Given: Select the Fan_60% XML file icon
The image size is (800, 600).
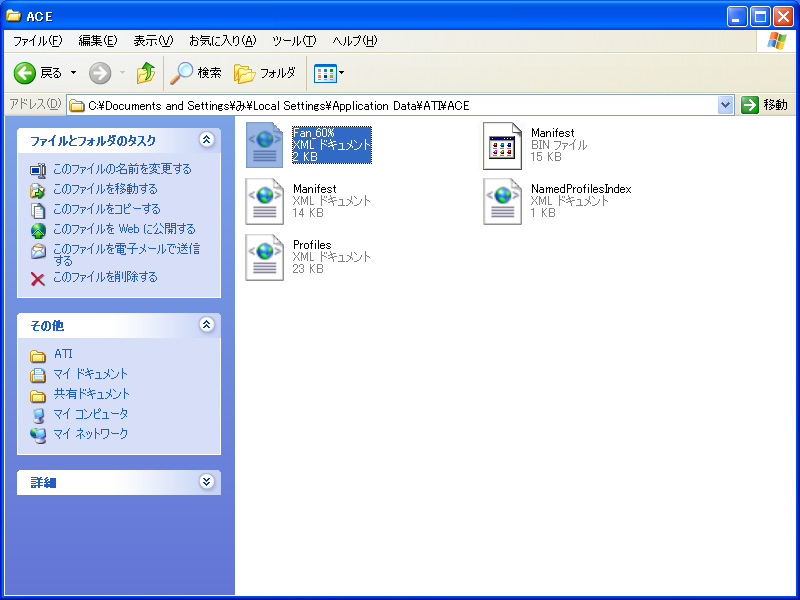Looking at the screenshot, I should (265, 145).
